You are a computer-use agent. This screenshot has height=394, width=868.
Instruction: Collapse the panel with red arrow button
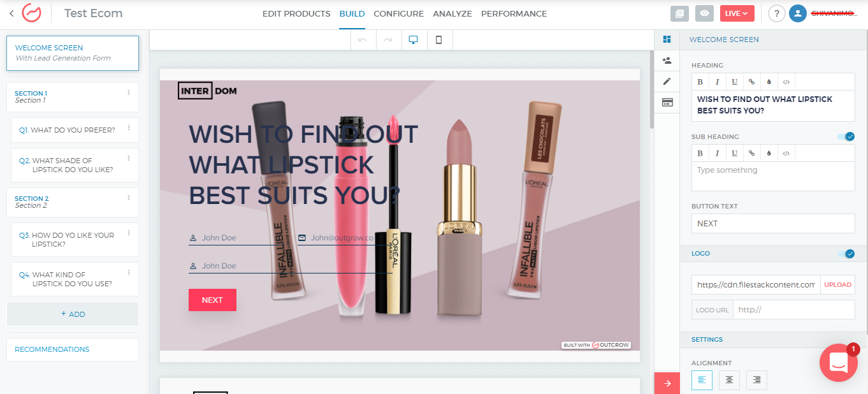(667, 383)
